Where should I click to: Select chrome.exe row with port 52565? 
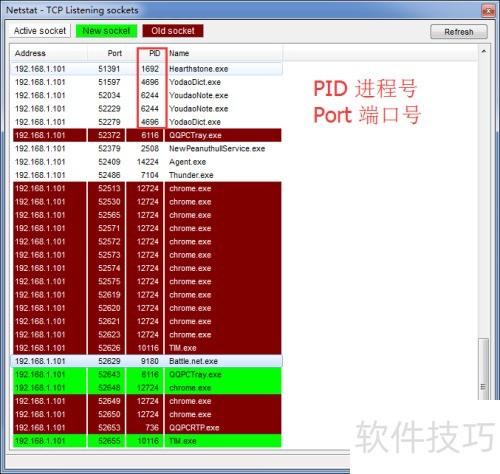tap(147, 215)
